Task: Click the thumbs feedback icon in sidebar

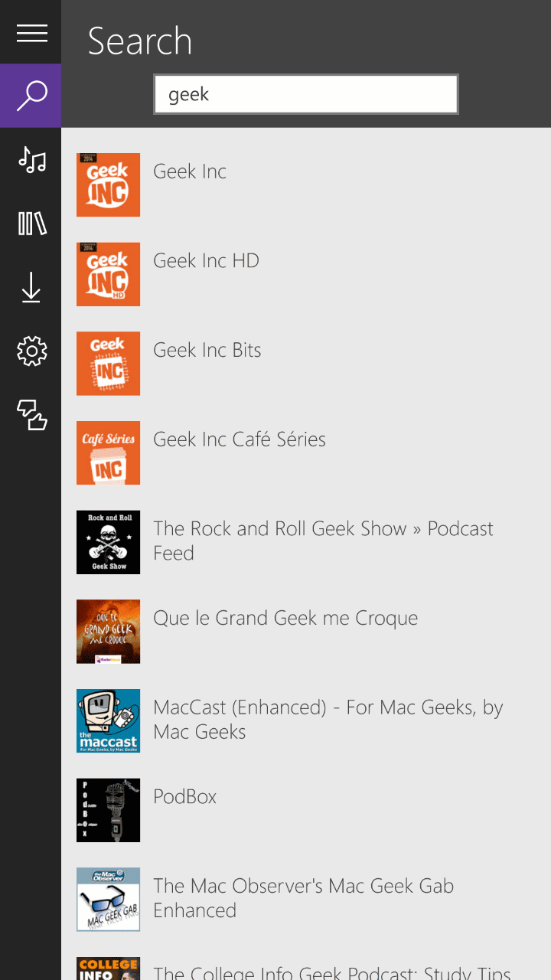Action: [31, 415]
